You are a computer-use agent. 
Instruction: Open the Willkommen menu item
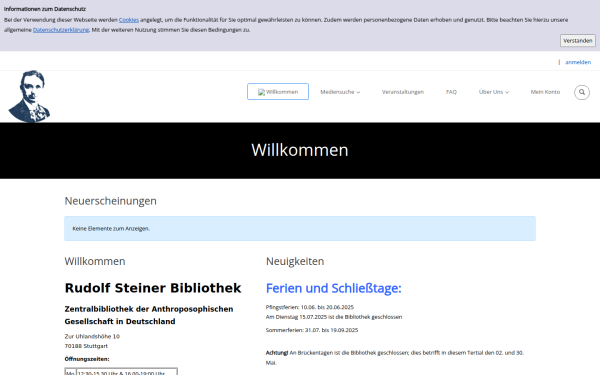tap(278, 92)
